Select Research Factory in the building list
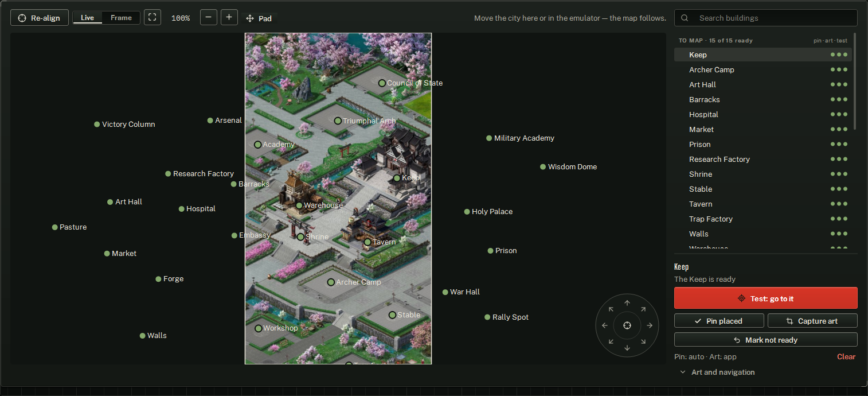This screenshot has width=868, height=396. click(763, 159)
